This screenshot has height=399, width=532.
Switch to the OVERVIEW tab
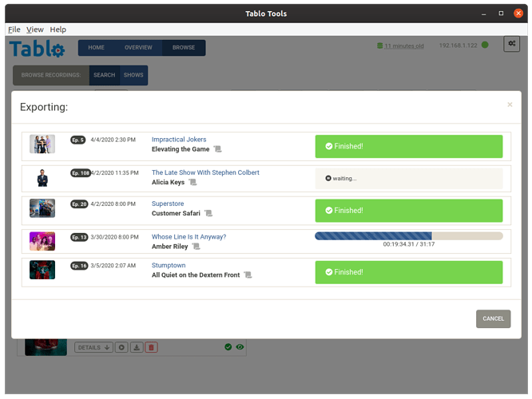click(x=138, y=47)
